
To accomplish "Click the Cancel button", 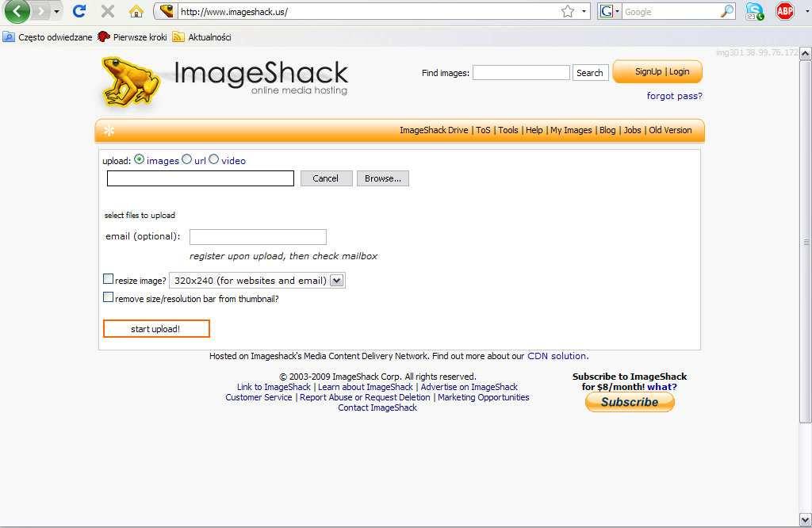I will 326,178.
